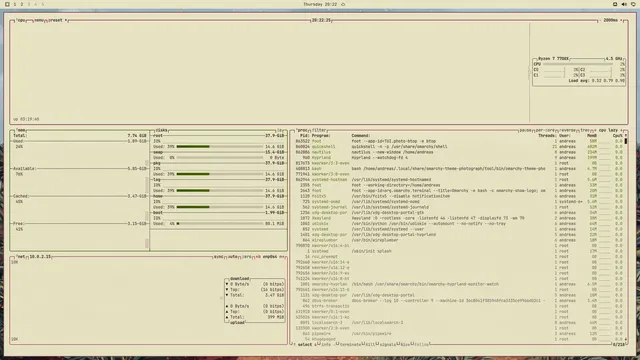Image resolution: width=640 pixels, height=360 pixels.
Task: Switch to next network interface with n
Action: click(x=281, y=257)
